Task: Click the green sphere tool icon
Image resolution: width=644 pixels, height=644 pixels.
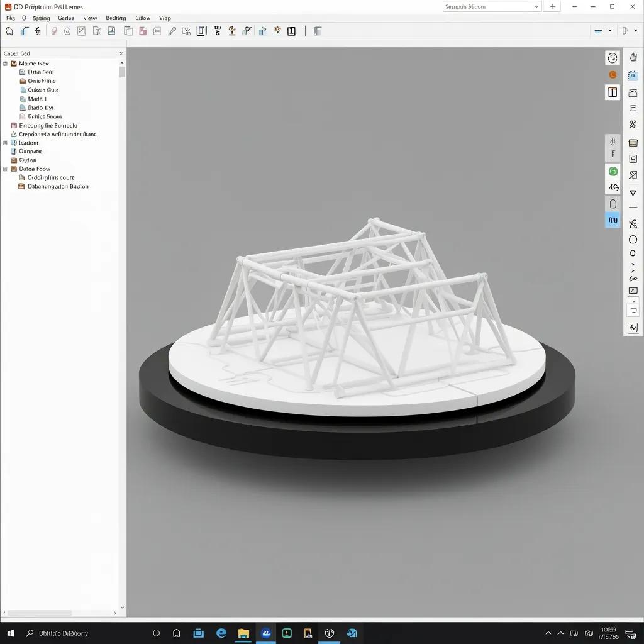Action: click(613, 170)
